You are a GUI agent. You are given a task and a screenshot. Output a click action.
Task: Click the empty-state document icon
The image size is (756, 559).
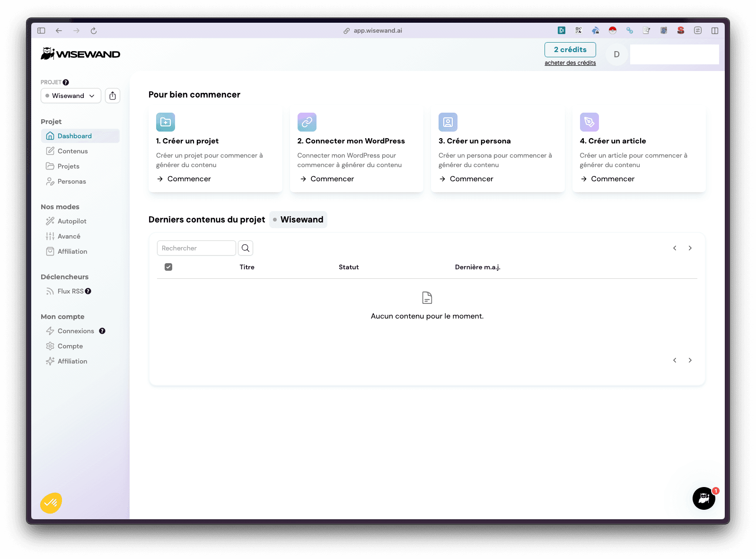point(427,298)
